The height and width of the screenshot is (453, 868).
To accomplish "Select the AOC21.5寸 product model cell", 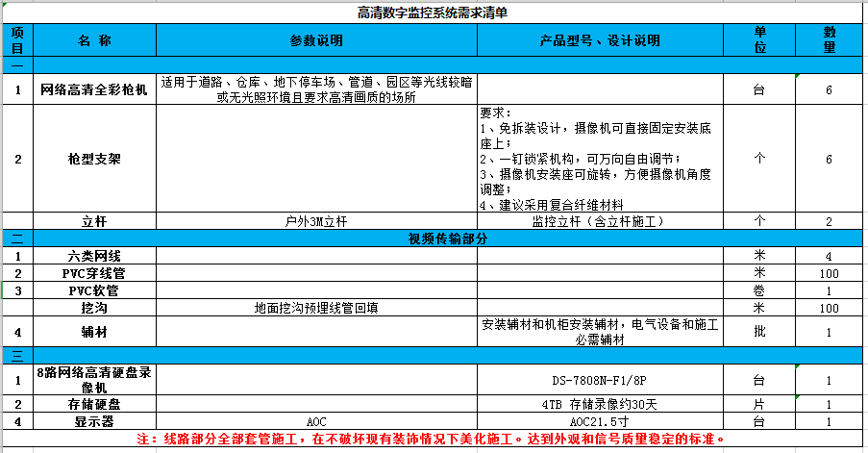I will coord(601,421).
